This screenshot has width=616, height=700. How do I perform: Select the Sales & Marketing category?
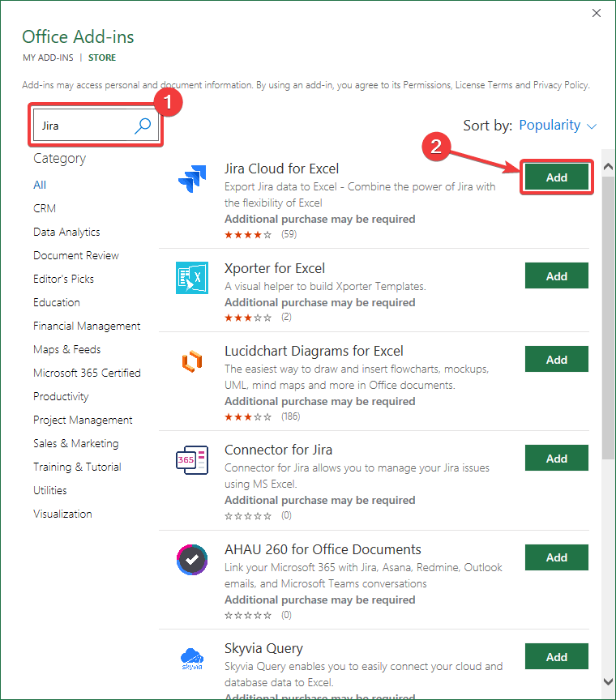(76, 444)
